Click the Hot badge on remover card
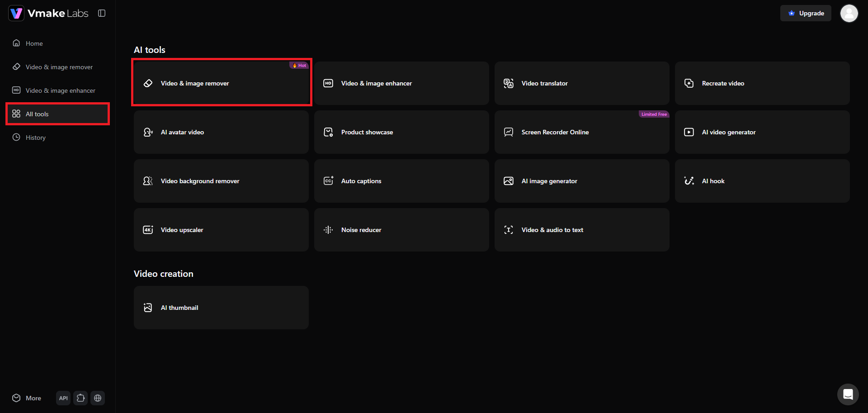Screen dimensions: 868x413 [x=299, y=65]
